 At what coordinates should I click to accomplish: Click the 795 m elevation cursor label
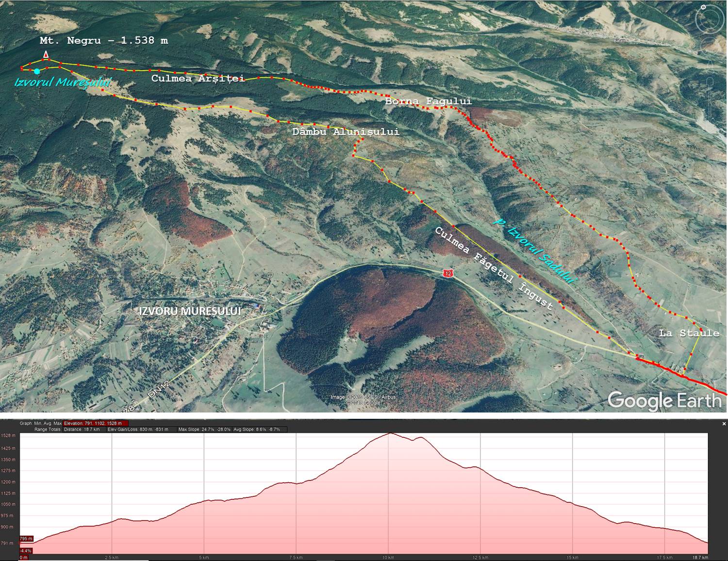26,539
